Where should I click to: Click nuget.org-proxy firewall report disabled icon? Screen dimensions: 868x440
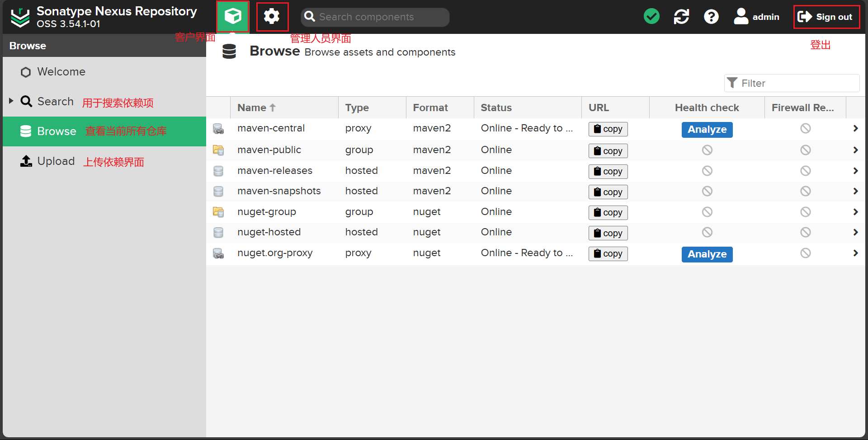(805, 253)
